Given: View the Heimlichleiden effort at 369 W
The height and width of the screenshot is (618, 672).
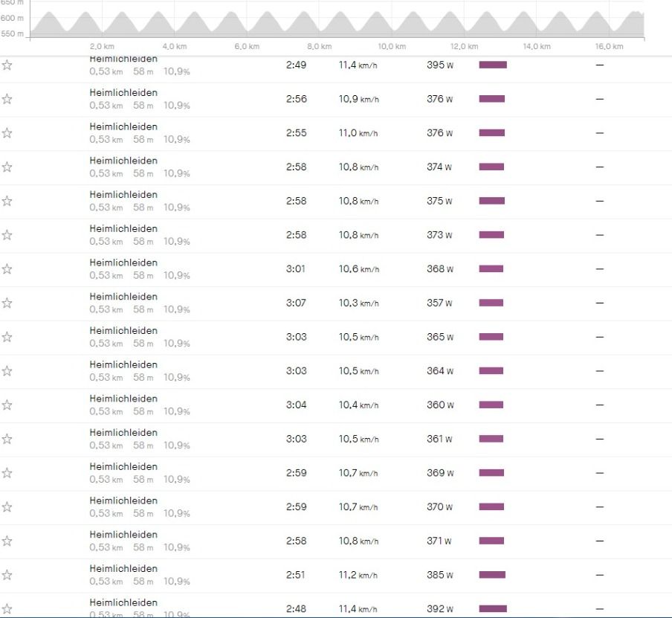Looking at the screenshot, I should (x=123, y=467).
